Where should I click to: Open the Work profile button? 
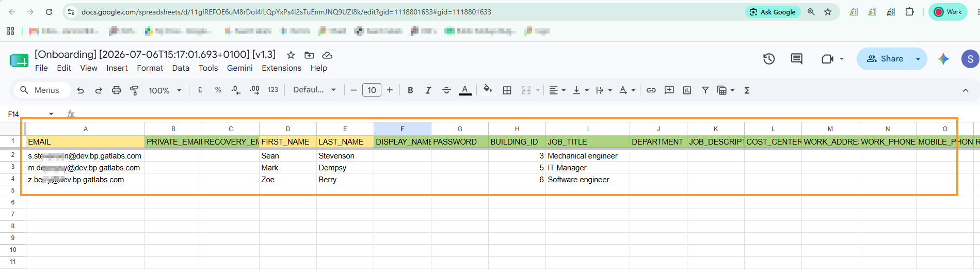[948, 12]
